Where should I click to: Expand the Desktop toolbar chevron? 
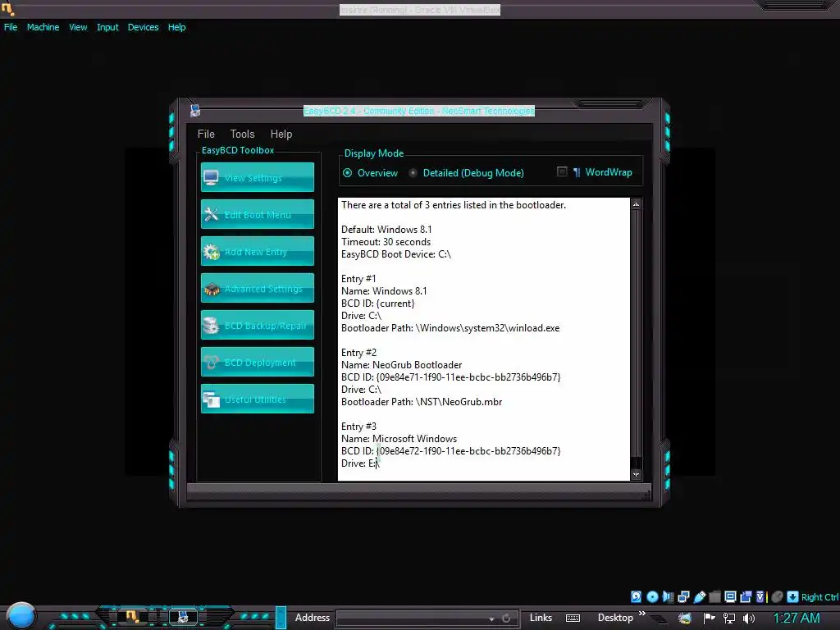pyautogui.click(x=641, y=614)
